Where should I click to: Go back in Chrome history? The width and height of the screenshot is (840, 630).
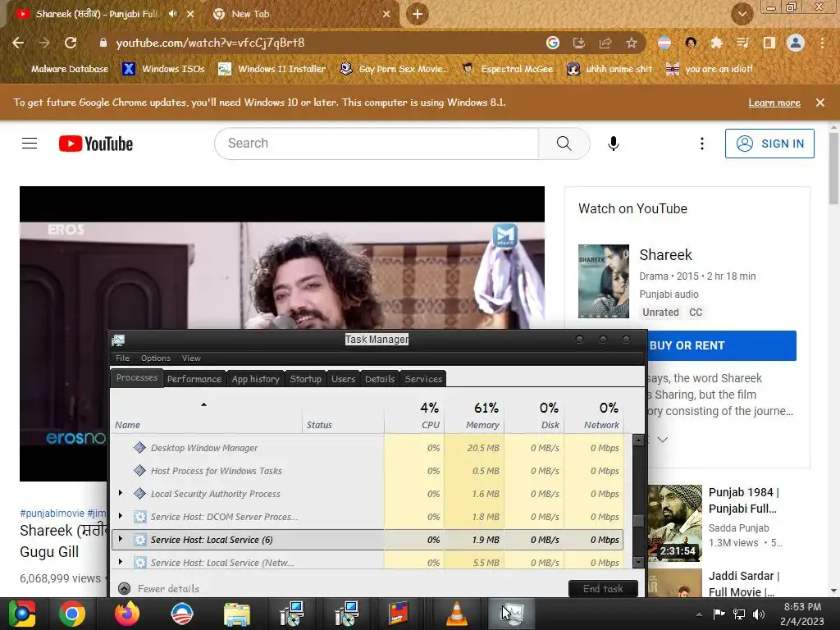pyautogui.click(x=18, y=43)
